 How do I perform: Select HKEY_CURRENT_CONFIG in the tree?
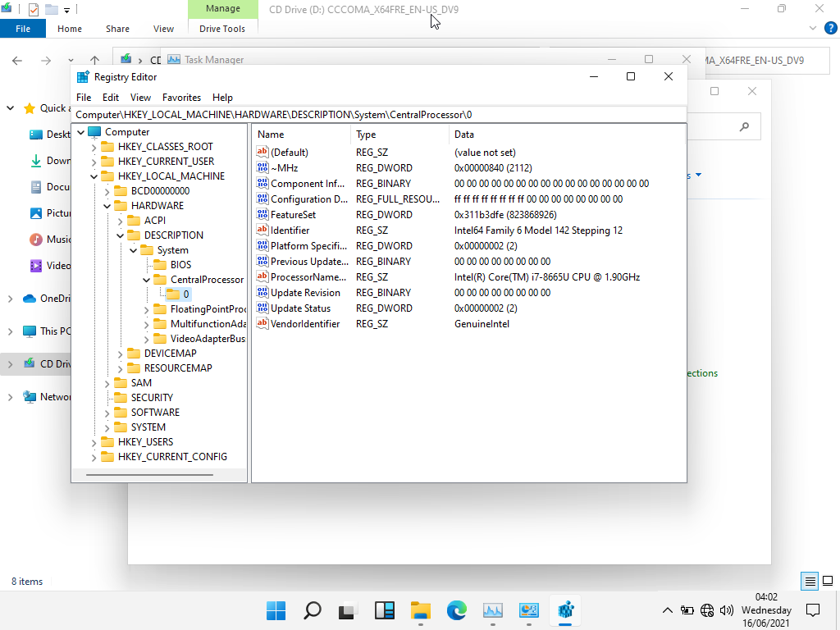(x=172, y=456)
